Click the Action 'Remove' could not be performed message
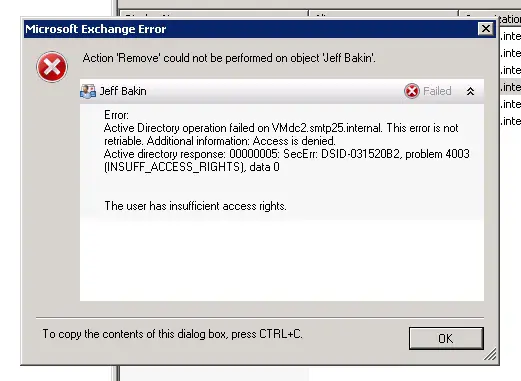 229,58
